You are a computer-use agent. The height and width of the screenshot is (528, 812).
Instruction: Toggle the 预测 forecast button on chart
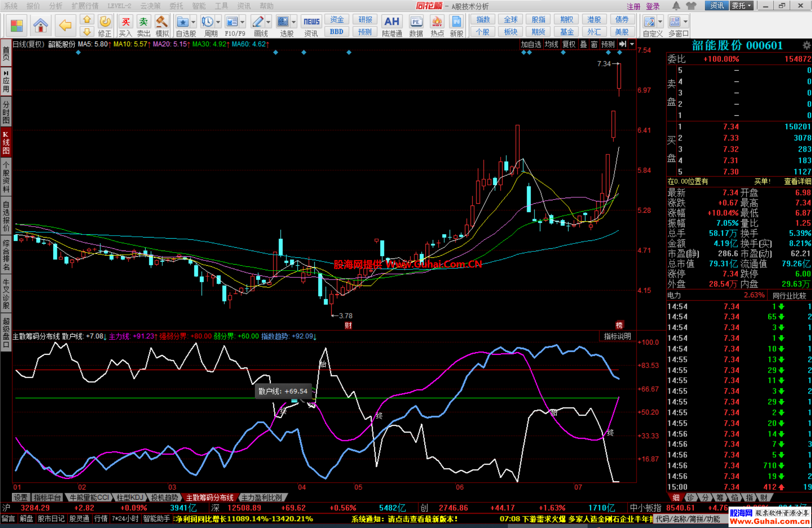click(x=608, y=44)
